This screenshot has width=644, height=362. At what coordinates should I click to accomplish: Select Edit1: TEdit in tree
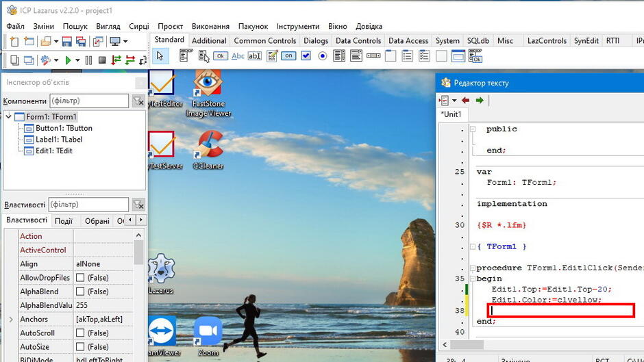click(x=54, y=151)
